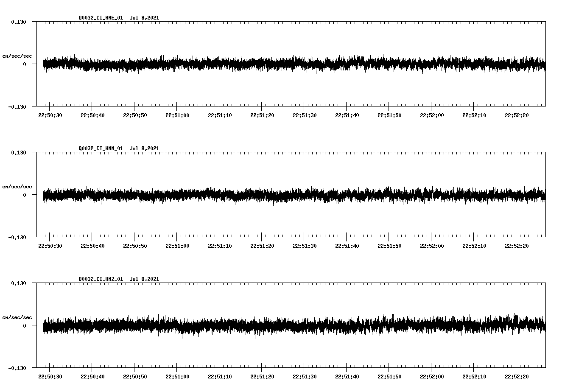Click the 22:50:50 timestamp below the HNZ plot
Screen dimensions: 576x392
click(134, 375)
